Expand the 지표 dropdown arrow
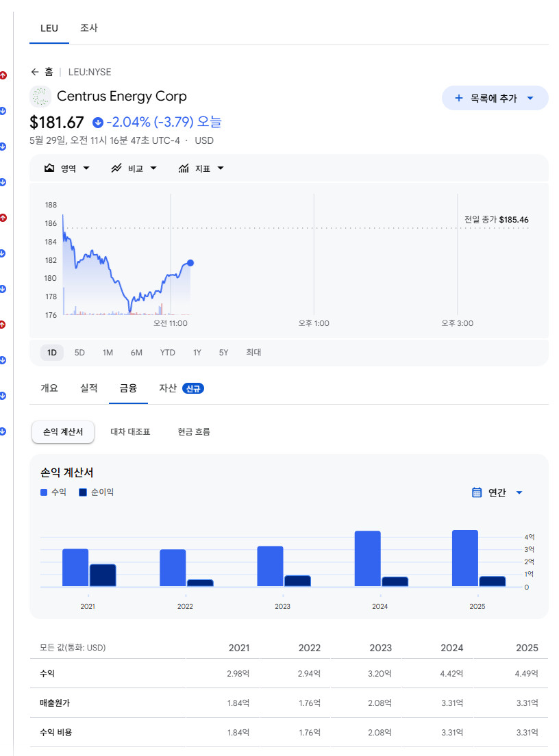Image resolution: width=559 pixels, height=756 pixels. click(221, 168)
